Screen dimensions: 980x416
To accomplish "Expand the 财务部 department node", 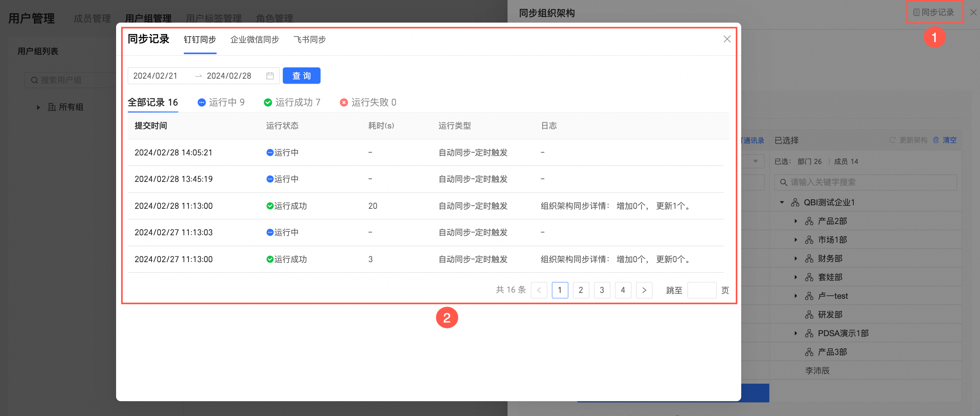I will [796, 259].
